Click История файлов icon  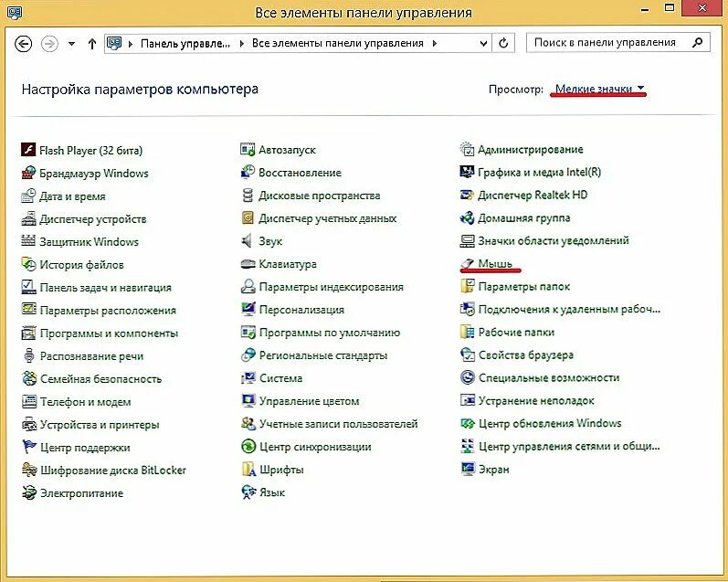29,264
